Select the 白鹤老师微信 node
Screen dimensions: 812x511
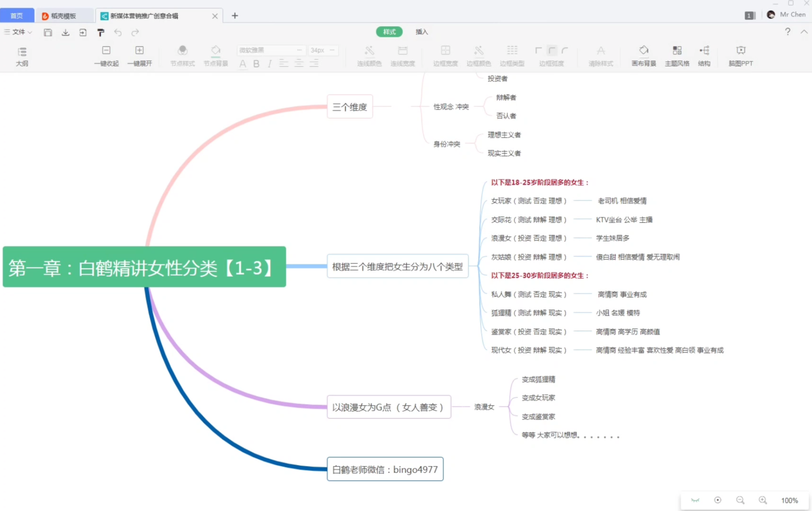click(x=385, y=469)
